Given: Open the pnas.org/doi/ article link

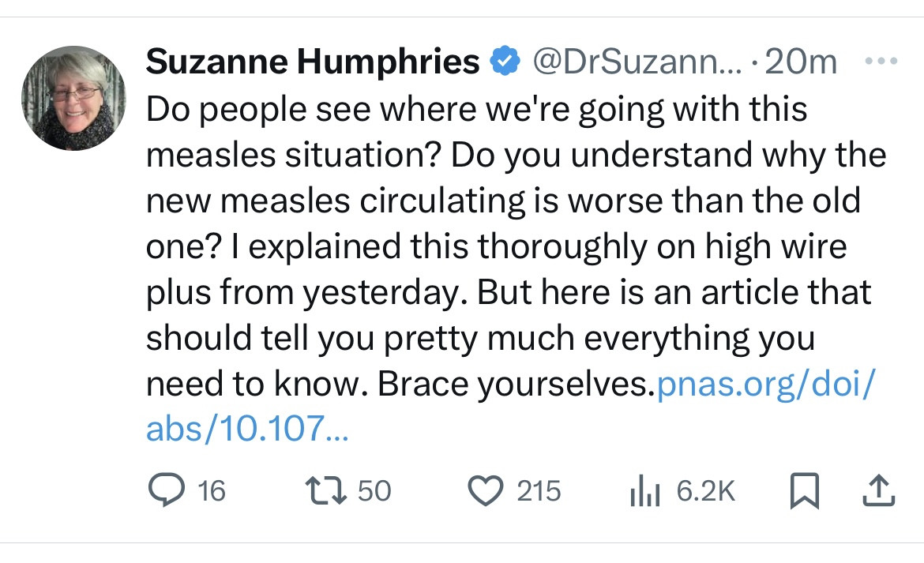Looking at the screenshot, I should coord(765,384).
